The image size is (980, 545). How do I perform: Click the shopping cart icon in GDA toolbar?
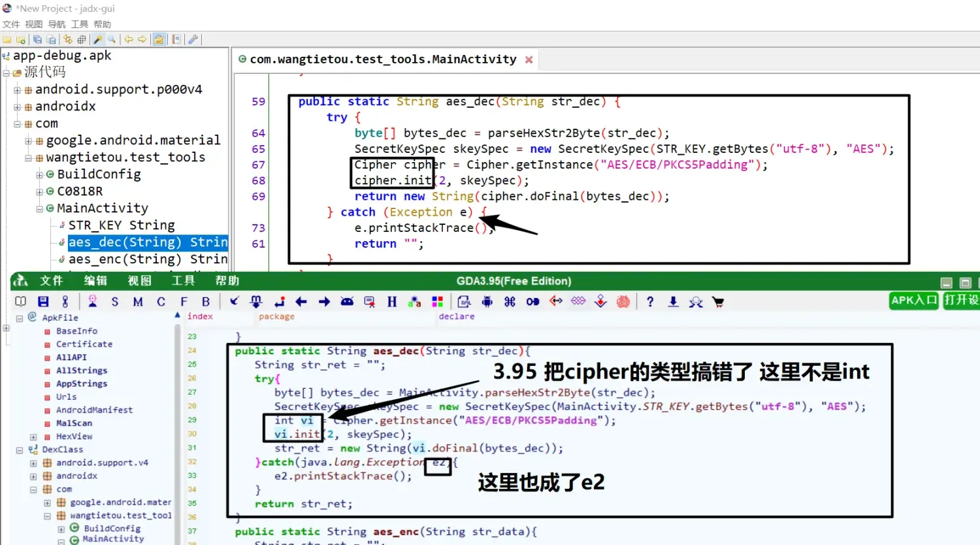(719, 301)
